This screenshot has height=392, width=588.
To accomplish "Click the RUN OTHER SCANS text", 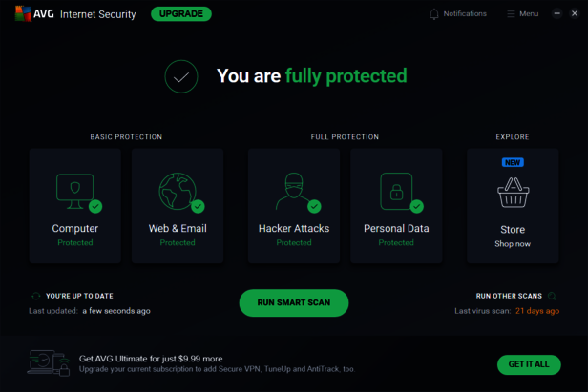I will (509, 297).
